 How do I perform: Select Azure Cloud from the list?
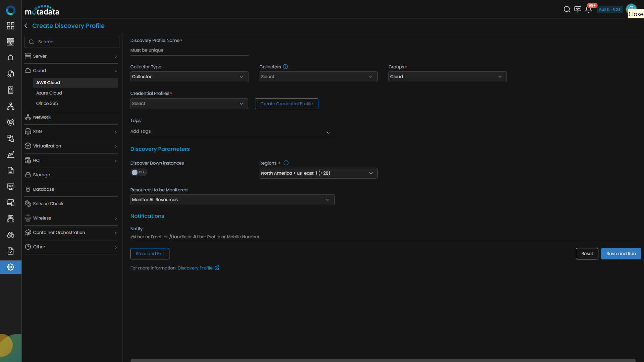[49, 93]
